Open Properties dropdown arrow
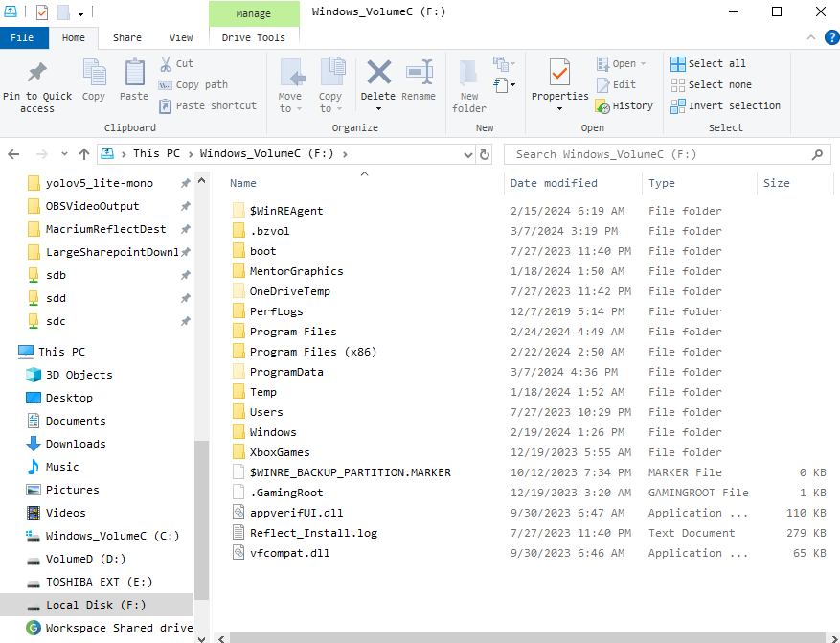This screenshot has height=643, width=840. click(x=559, y=109)
